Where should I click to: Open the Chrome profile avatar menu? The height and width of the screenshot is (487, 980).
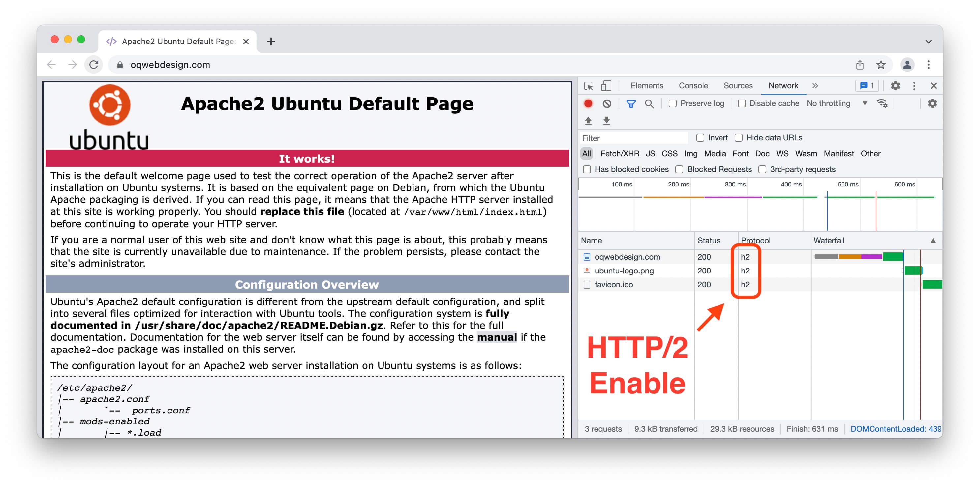point(907,65)
